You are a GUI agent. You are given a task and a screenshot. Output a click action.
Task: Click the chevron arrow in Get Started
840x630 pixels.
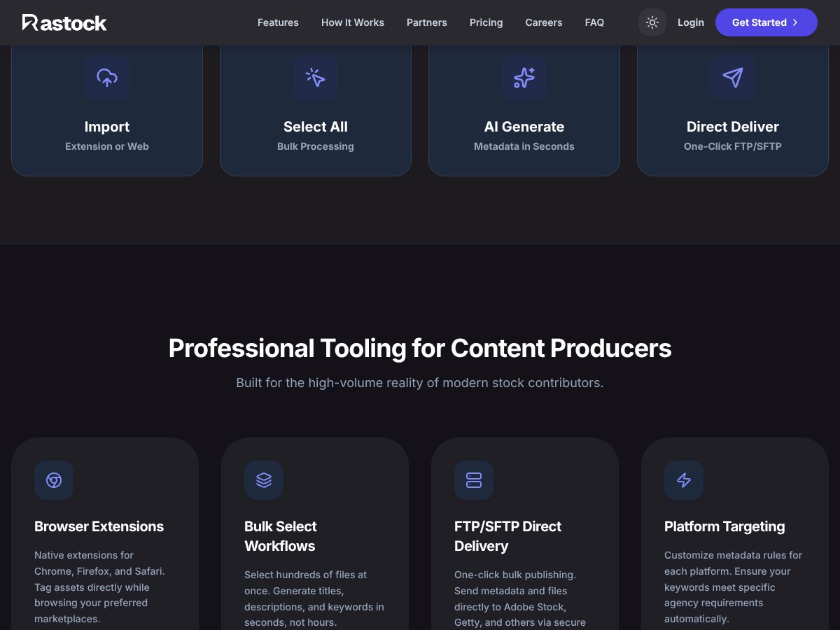point(795,22)
